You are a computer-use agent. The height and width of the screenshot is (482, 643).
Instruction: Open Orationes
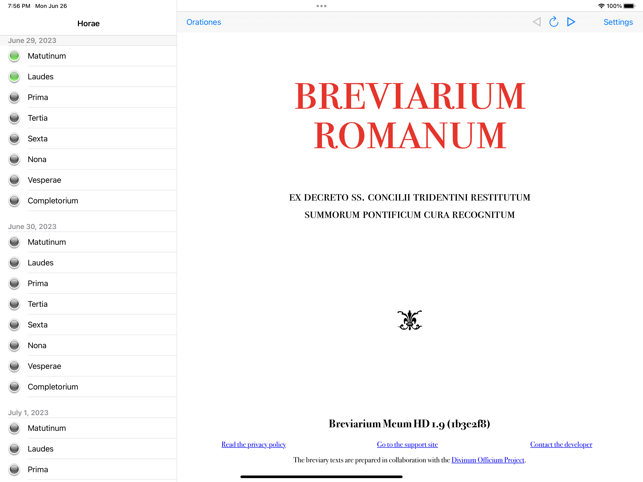click(x=203, y=22)
